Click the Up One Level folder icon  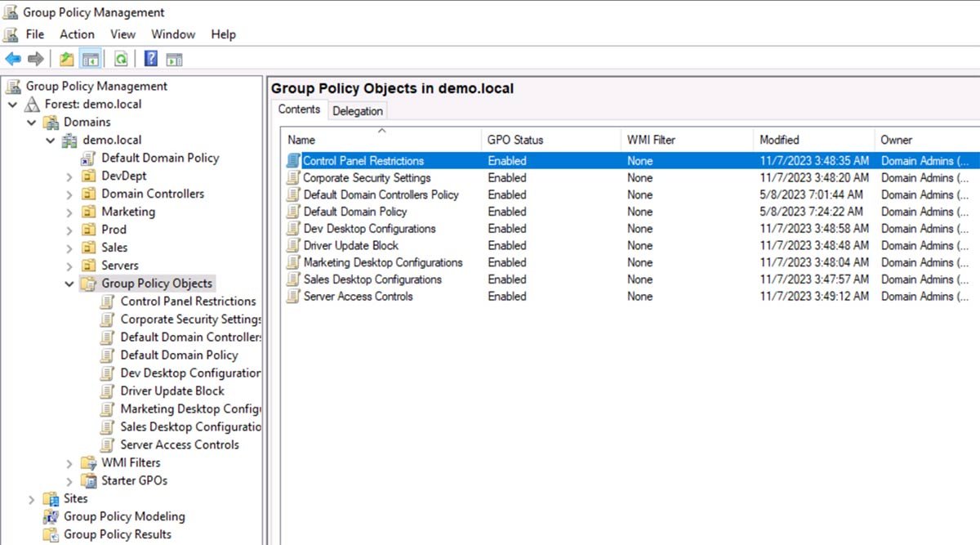67,59
